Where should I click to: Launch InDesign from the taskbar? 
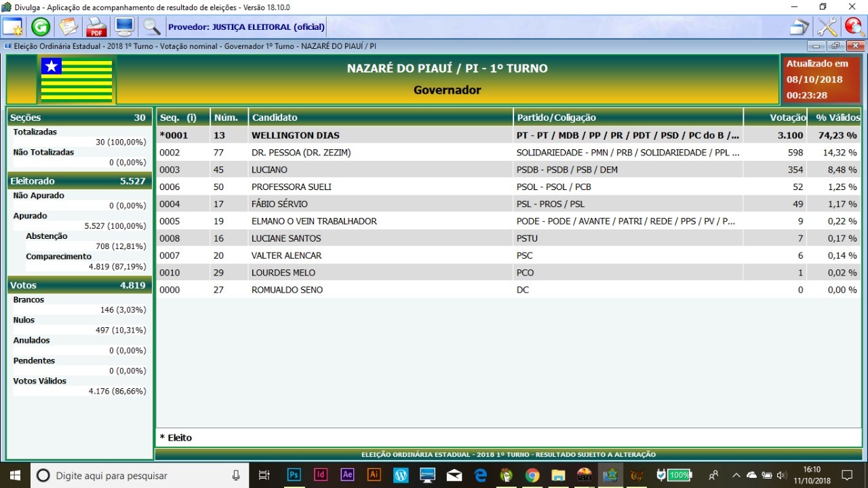(x=321, y=475)
